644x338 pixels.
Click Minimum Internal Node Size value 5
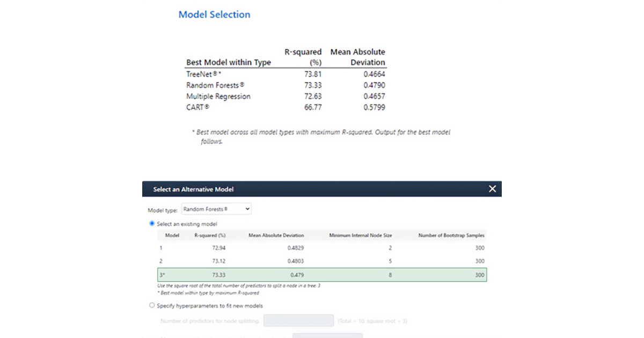point(390,261)
